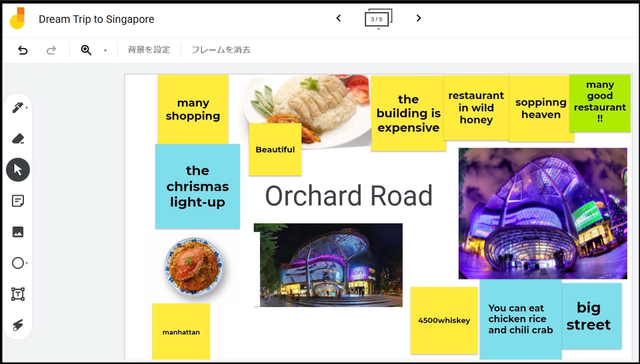Select the 'many shopping' yellow note
This screenshot has width=640, height=364.
[x=193, y=109]
